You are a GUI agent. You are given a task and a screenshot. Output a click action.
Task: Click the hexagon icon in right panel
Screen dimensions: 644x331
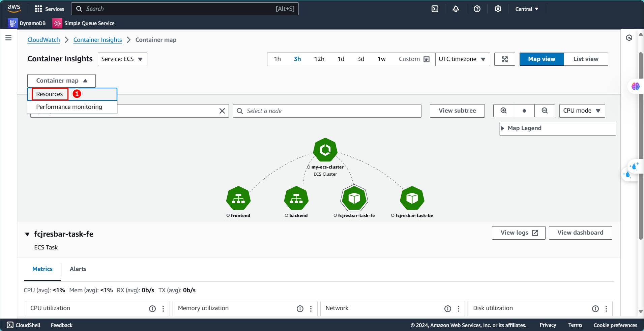coord(629,38)
